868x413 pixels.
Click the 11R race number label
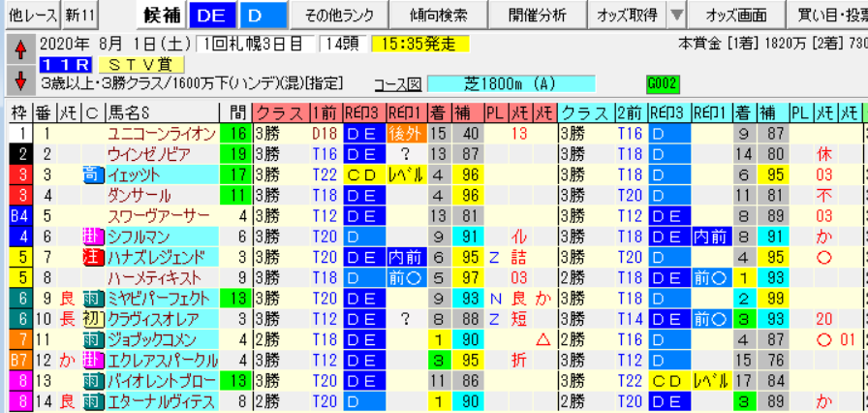coord(67,65)
